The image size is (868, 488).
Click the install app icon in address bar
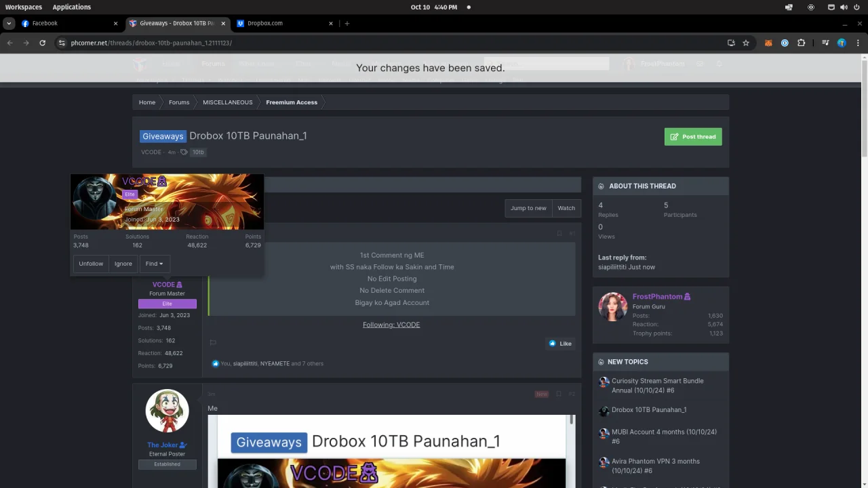(x=731, y=43)
